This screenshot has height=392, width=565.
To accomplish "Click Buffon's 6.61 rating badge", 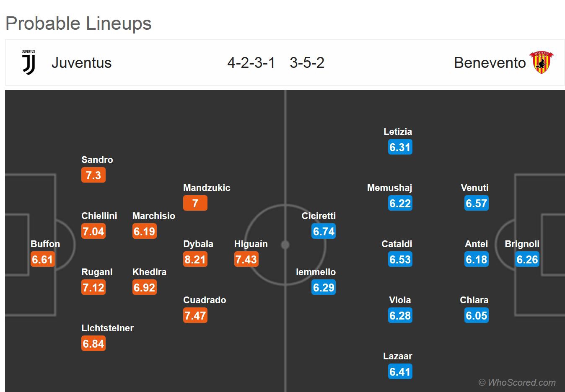I will pyautogui.click(x=42, y=260).
